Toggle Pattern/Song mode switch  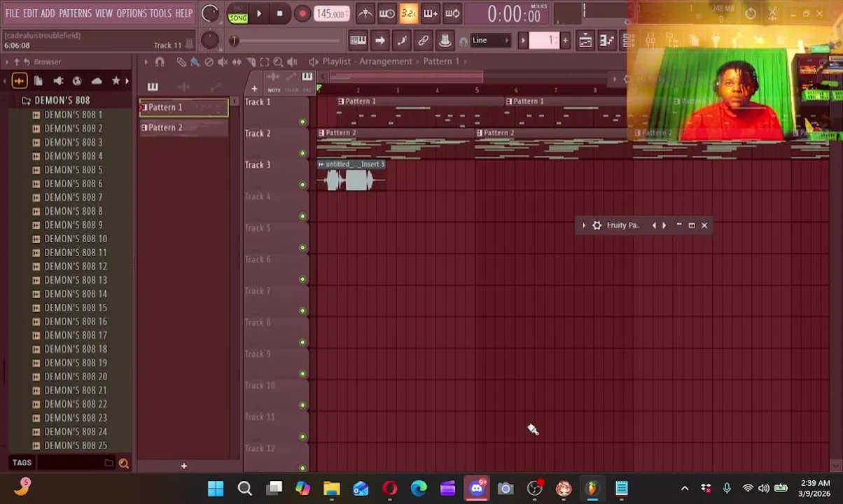pyautogui.click(x=238, y=14)
